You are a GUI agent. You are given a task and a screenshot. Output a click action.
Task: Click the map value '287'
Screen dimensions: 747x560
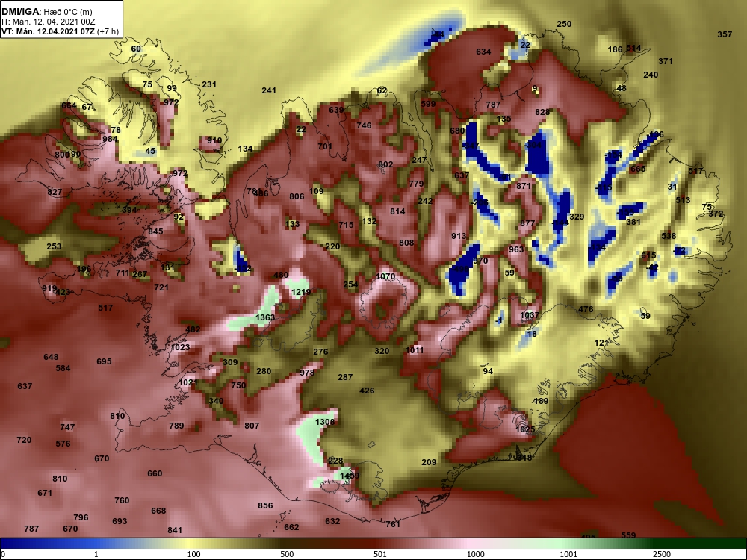(345, 376)
